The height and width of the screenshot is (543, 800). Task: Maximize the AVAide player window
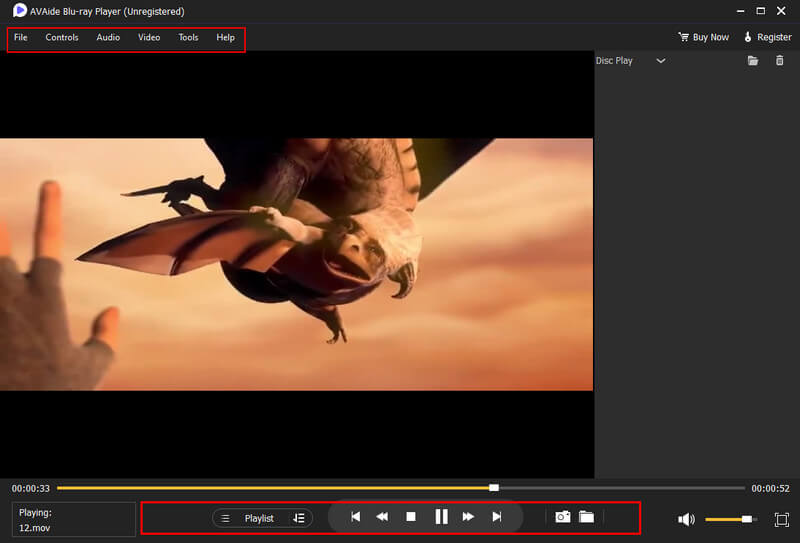[761, 11]
